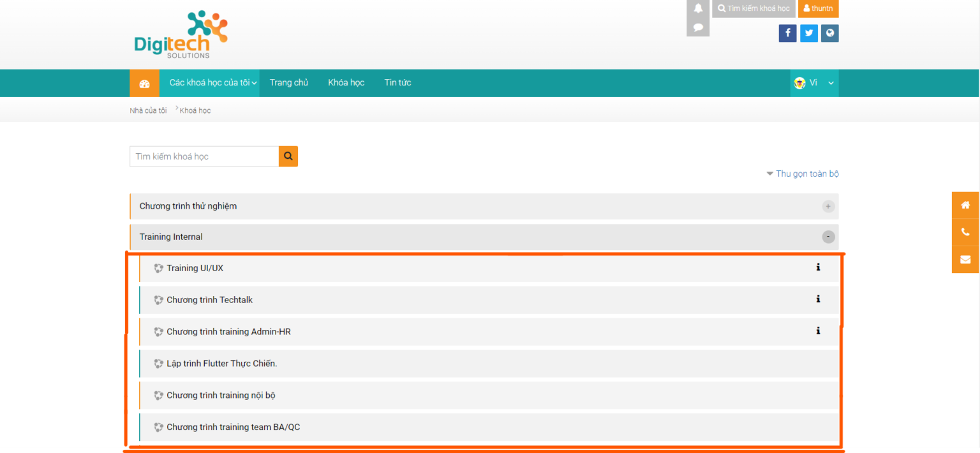Expand the Chương trình thử nghiệm category
Viewport: 980px width, 453px height.
(828, 206)
